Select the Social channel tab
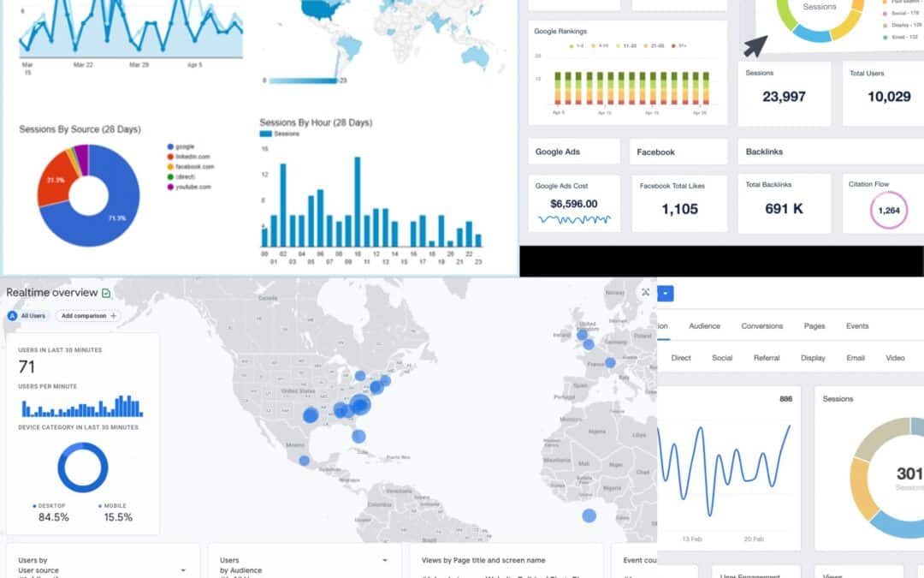The image size is (924, 578). 722,358
